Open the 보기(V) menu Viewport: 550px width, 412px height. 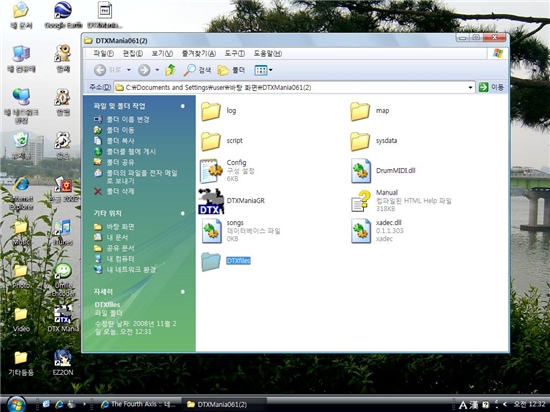click(162, 54)
